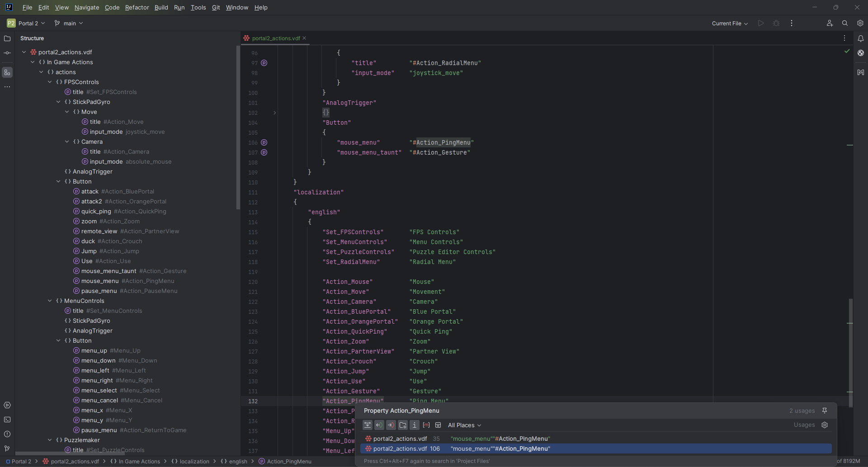The width and height of the screenshot is (868, 467).
Task: Collapse the MenuControls node in Structure
Action: pos(50,301)
